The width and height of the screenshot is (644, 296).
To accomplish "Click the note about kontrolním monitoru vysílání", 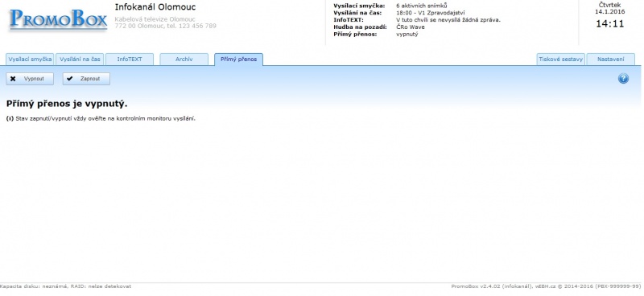I will click(x=101, y=119).
